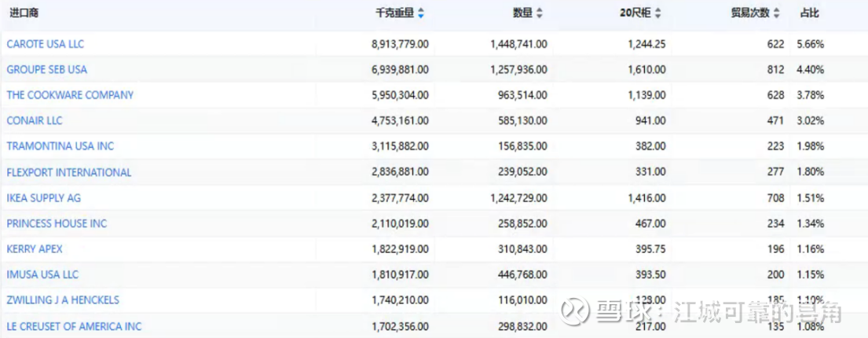Click the 20尺柜 header label

[x=635, y=13]
